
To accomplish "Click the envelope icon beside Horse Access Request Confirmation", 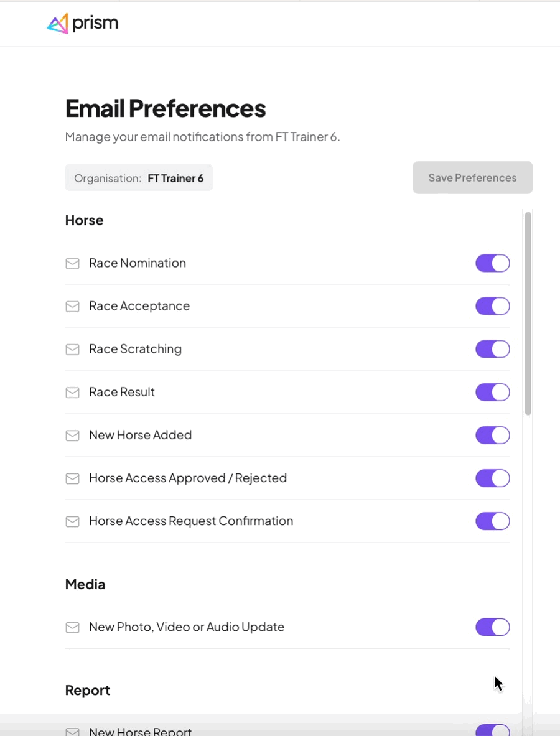I will click(72, 521).
